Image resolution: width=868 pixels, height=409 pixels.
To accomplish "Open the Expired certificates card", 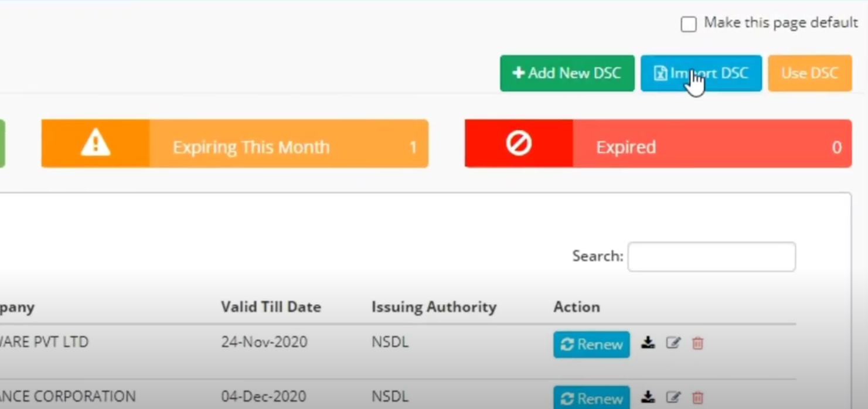I will click(x=658, y=144).
